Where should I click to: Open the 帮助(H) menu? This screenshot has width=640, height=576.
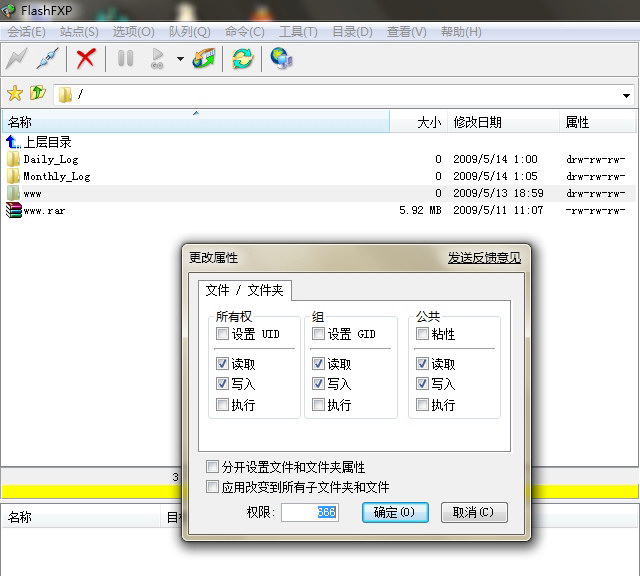461,32
